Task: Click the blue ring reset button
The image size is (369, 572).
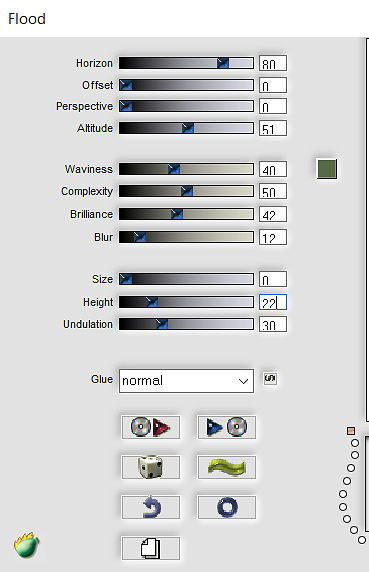Action: pyautogui.click(x=226, y=507)
